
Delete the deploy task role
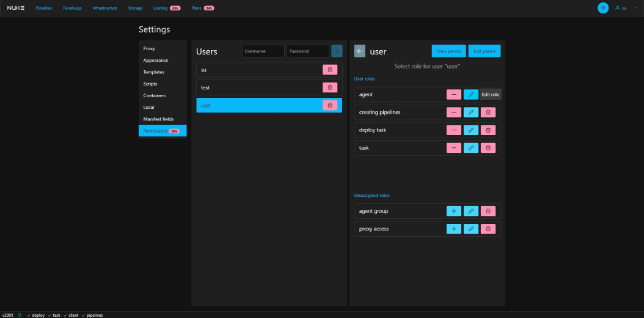(488, 130)
